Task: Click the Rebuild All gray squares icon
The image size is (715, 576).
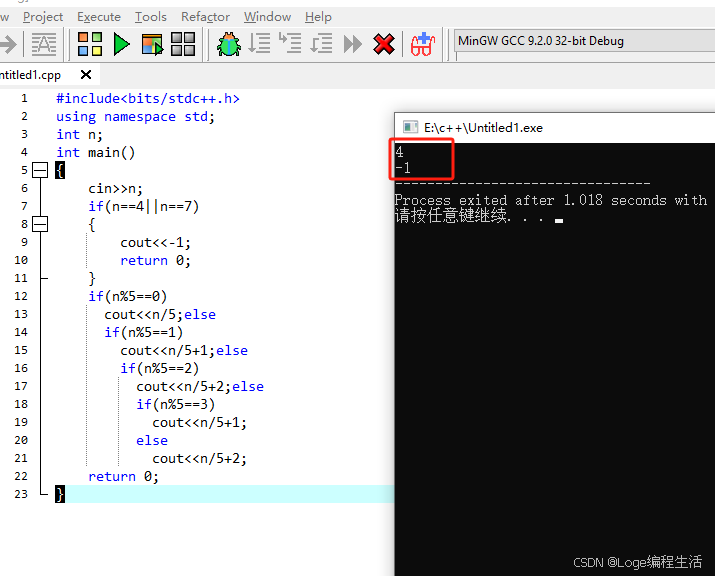Action: pos(183,44)
